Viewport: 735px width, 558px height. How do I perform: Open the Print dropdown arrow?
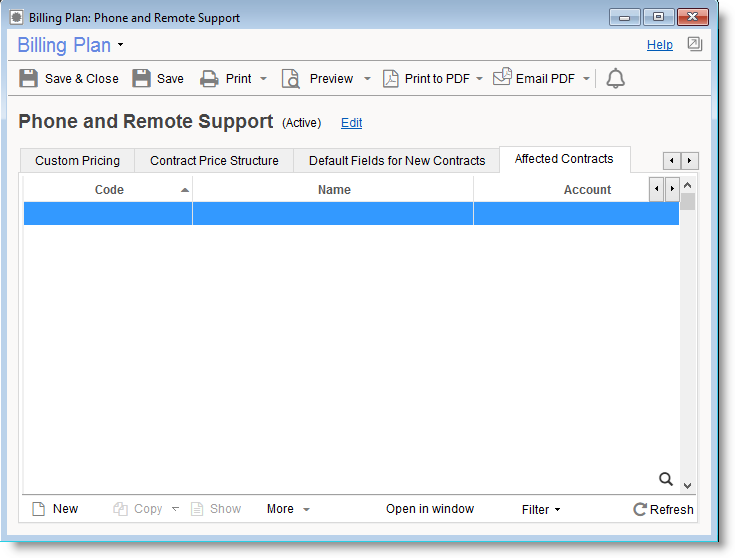tap(263, 79)
